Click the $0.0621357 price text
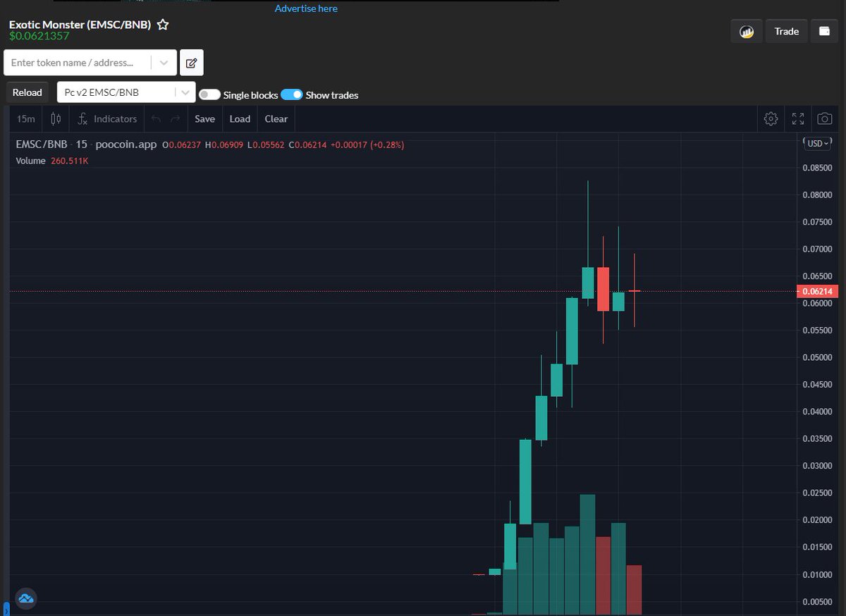The image size is (846, 616). pyautogui.click(x=39, y=36)
